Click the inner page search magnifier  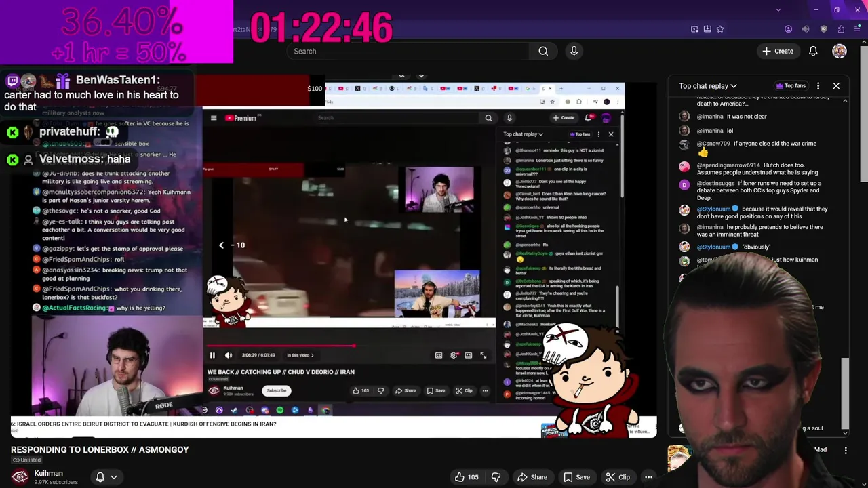488,118
